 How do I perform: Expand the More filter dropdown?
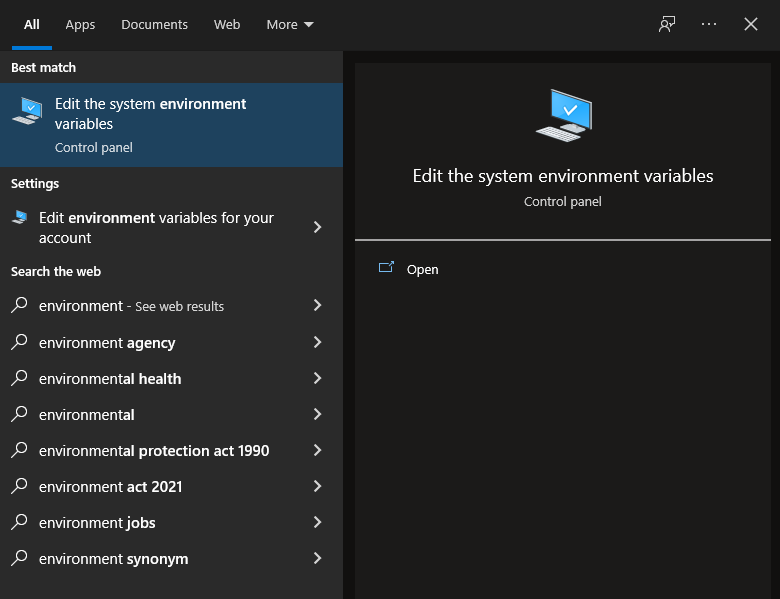290,24
